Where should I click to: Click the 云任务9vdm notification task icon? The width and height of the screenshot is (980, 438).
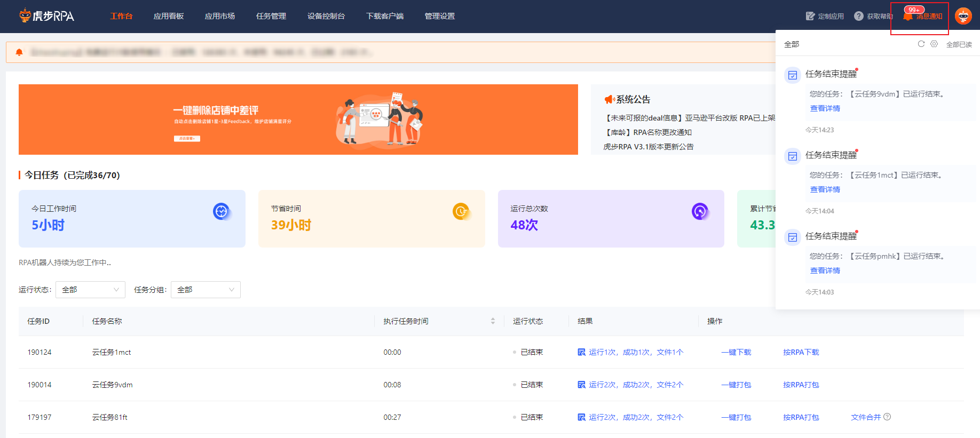click(793, 75)
